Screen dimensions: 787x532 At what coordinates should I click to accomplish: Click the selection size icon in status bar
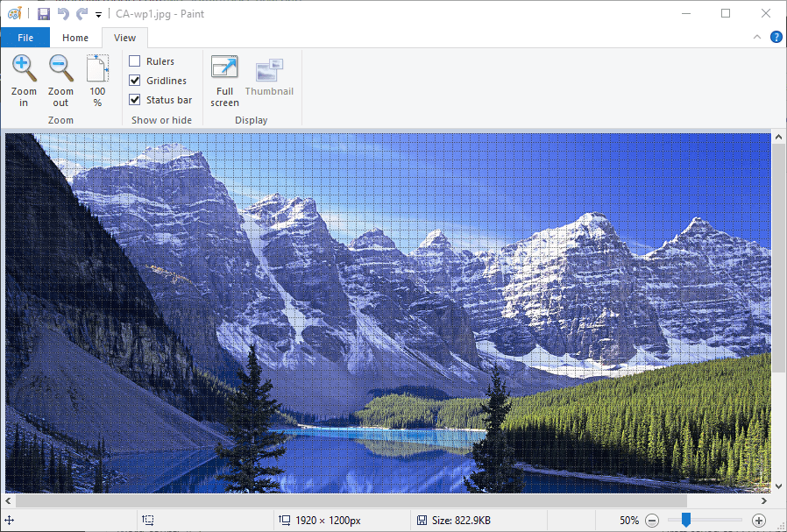click(x=147, y=521)
